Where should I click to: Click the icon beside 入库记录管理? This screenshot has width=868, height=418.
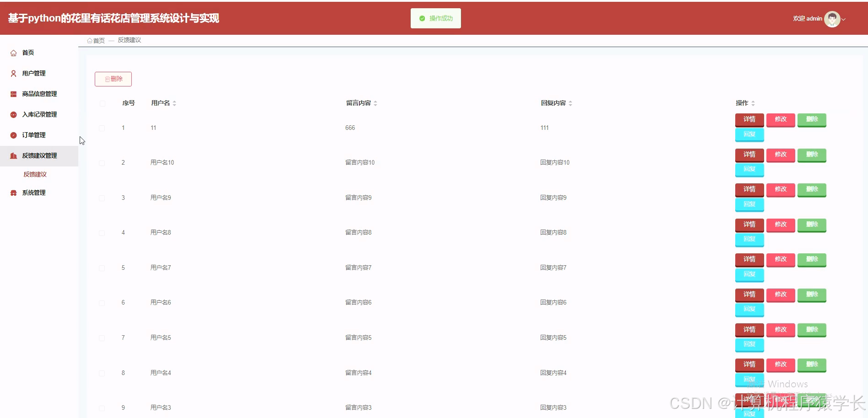14,115
